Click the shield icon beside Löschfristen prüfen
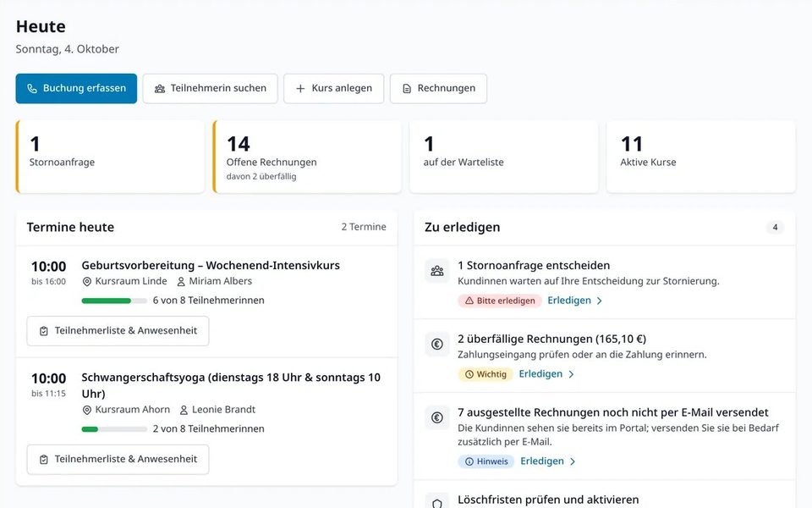Viewport: 812px width, 508px height. tap(437, 503)
